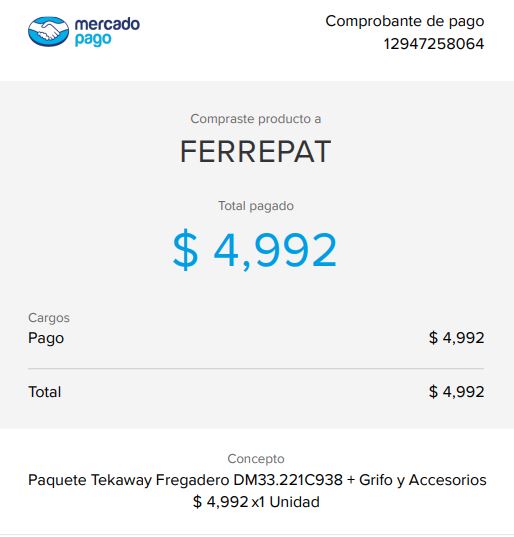Viewport: 514px width, 537px height.
Task: Click the Mercado Pago handshake logo icon
Action: [x=48, y=31]
